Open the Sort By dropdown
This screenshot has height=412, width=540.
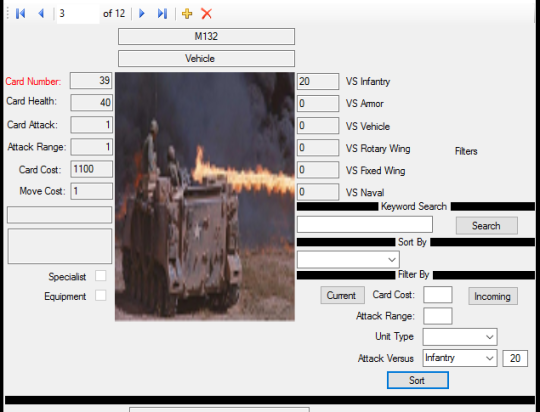[348, 259]
